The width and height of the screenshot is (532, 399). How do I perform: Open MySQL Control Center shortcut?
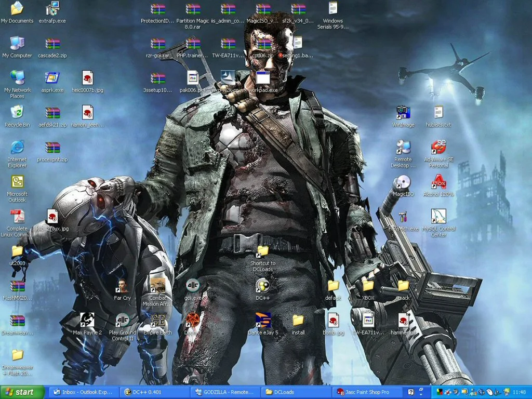tap(438, 217)
